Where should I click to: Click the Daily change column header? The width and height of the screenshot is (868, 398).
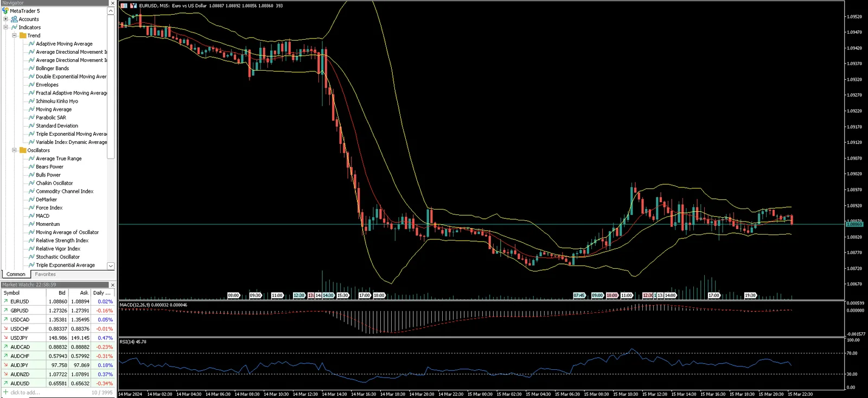103,293
